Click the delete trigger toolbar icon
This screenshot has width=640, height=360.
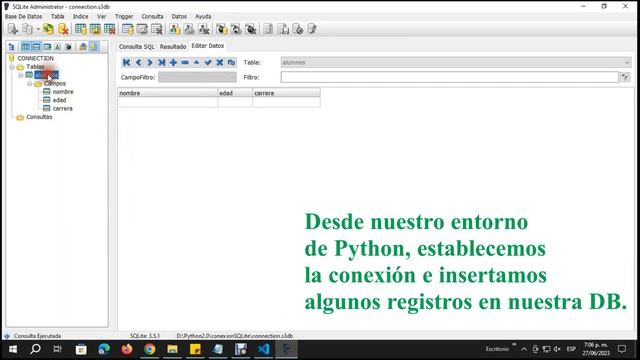(251, 29)
